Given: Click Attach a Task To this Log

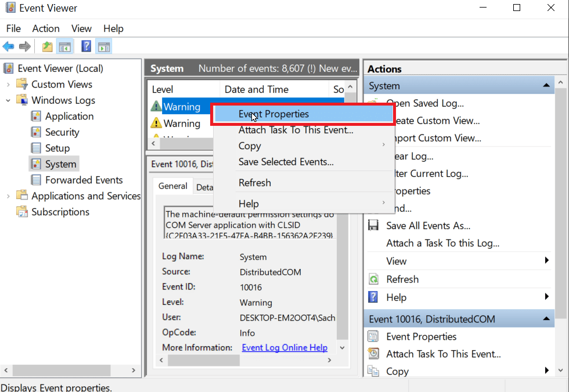Looking at the screenshot, I should tap(442, 243).
